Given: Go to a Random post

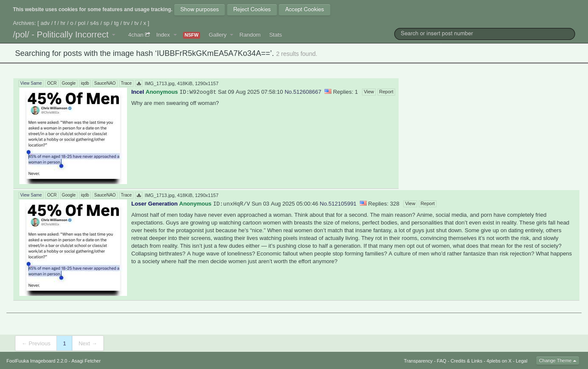Looking at the screenshot, I should [250, 35].
